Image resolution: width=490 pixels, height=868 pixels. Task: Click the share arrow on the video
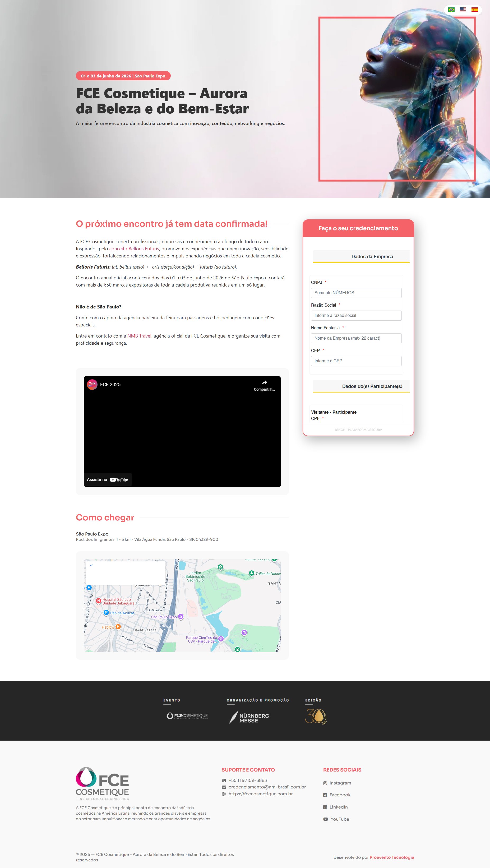pyautogui.click(x=264, y=382)
